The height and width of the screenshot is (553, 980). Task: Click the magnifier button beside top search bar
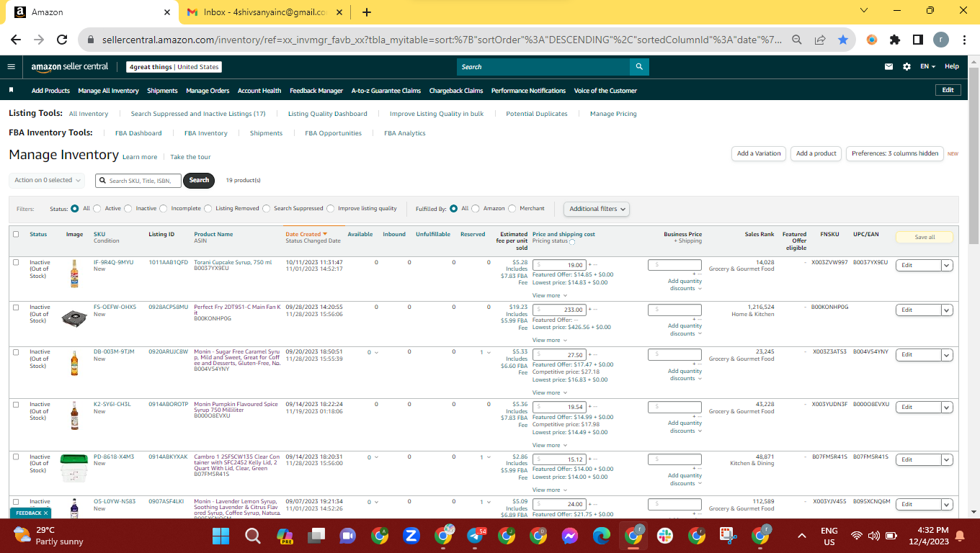[x=639, y=67]
